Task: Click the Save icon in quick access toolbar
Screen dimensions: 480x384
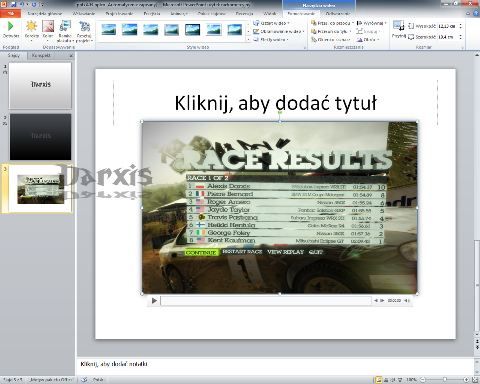Action: 14,4
